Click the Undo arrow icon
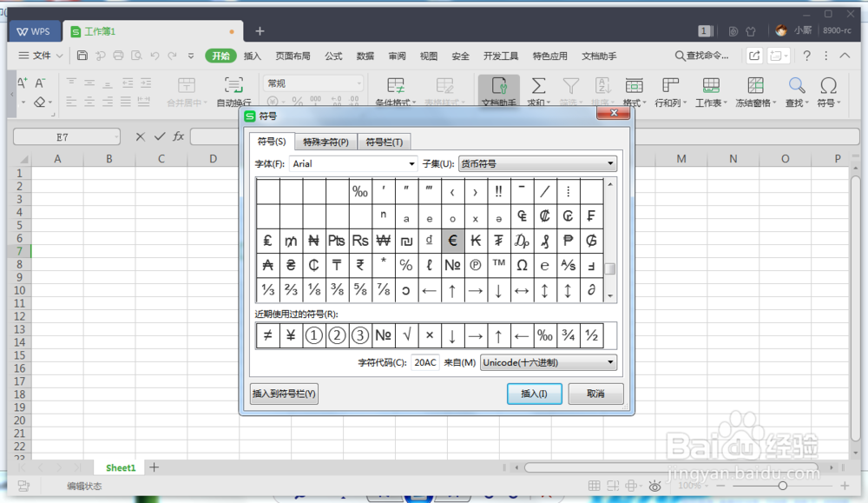This screenshot has height=503, width=868. coord(155,56)
